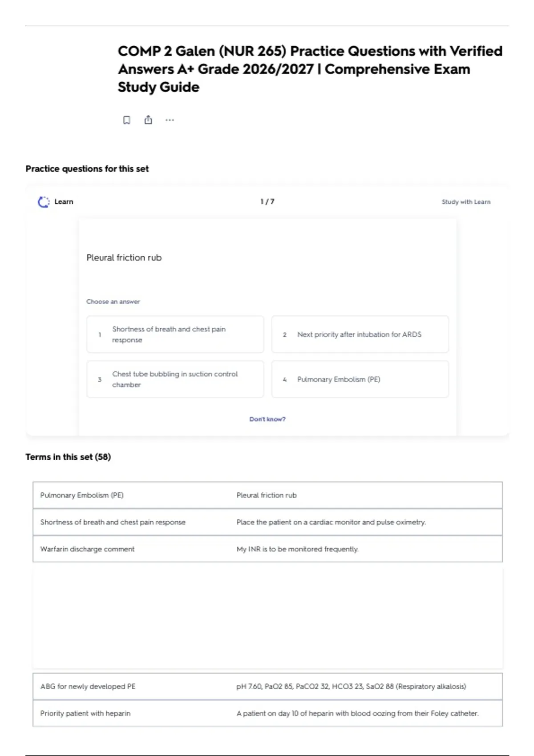Image resolution: width=534 pixels, height=756 pixels.
Task: Click the 1 / 7 progress counter
Action: pos(267,202)
